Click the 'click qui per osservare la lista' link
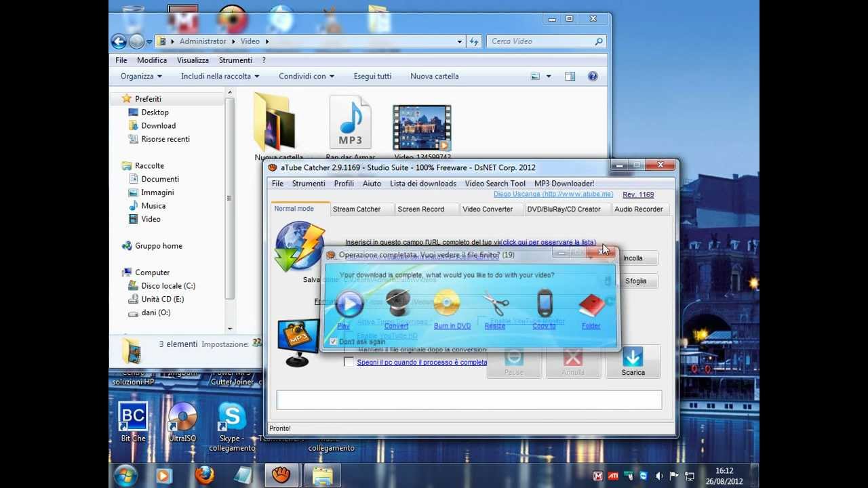868x488 pixels. tap(549, 242)
